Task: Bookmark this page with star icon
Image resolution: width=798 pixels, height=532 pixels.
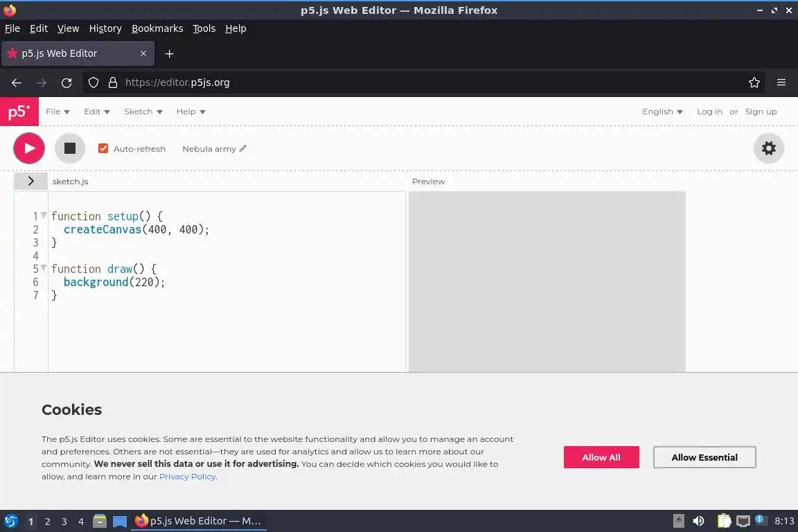Action: [754, 82]
